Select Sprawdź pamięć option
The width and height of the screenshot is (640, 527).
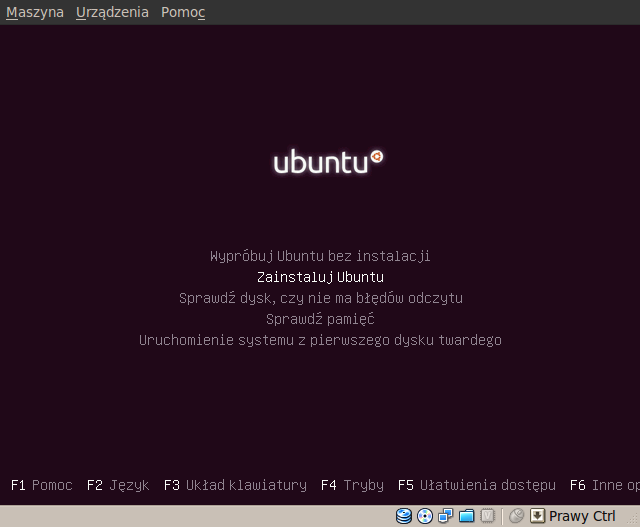coord(320,319)
